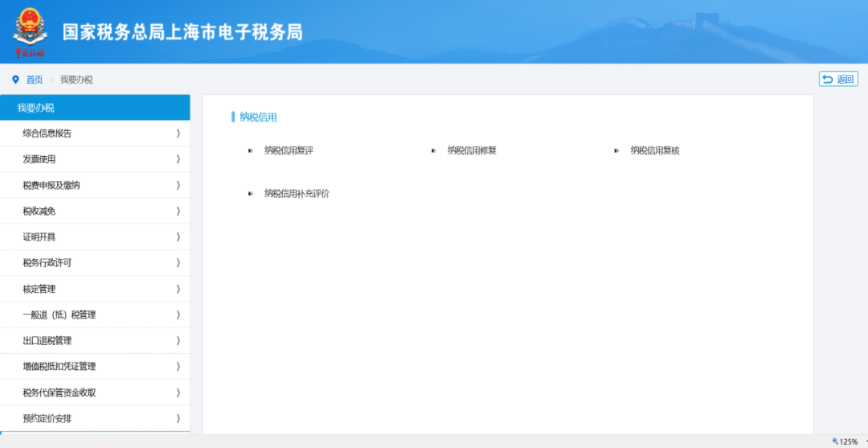Click arrow bullet beside 纳税信用复核
868x448 pixels.
tap(616, 150)
